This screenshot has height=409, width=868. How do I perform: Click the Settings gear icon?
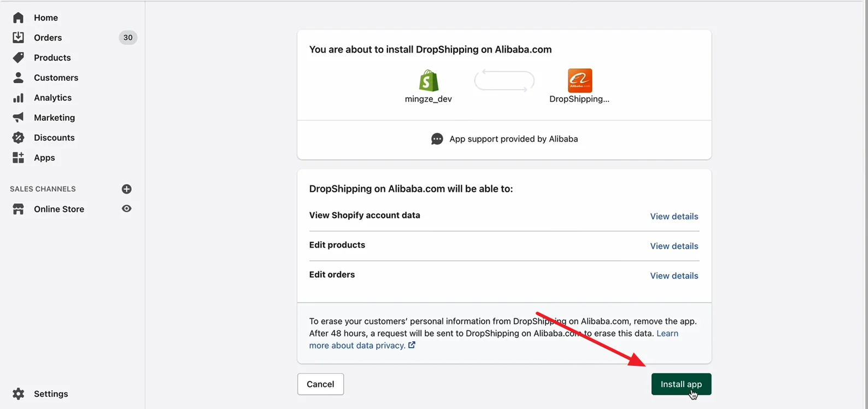[x=19, y=393]
